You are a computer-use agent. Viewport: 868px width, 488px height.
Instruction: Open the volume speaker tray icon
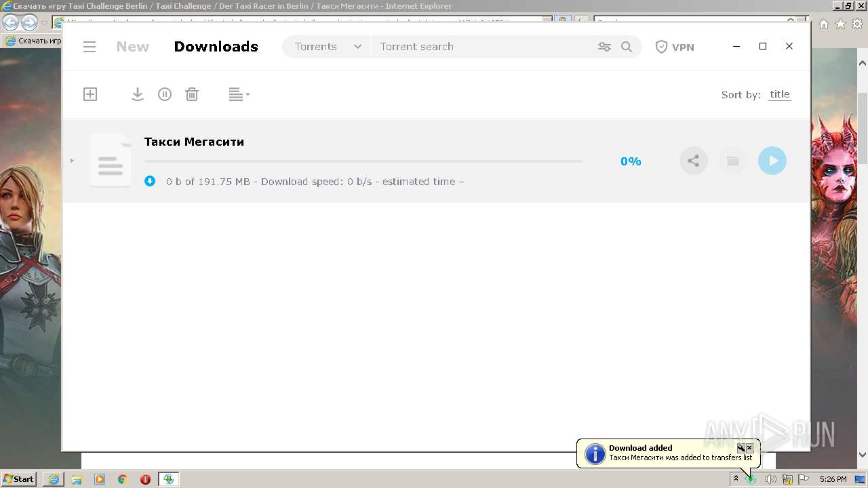770,479
